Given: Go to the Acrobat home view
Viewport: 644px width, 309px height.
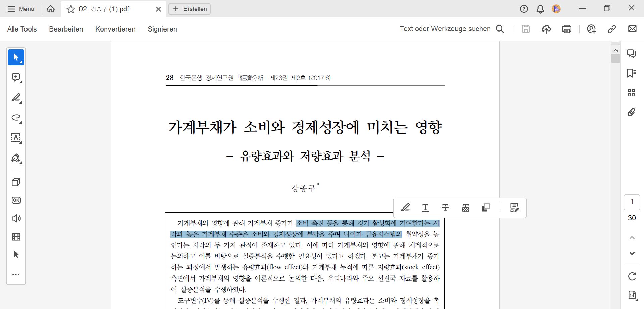Looking at the screenshot, I should pos(51,9).
